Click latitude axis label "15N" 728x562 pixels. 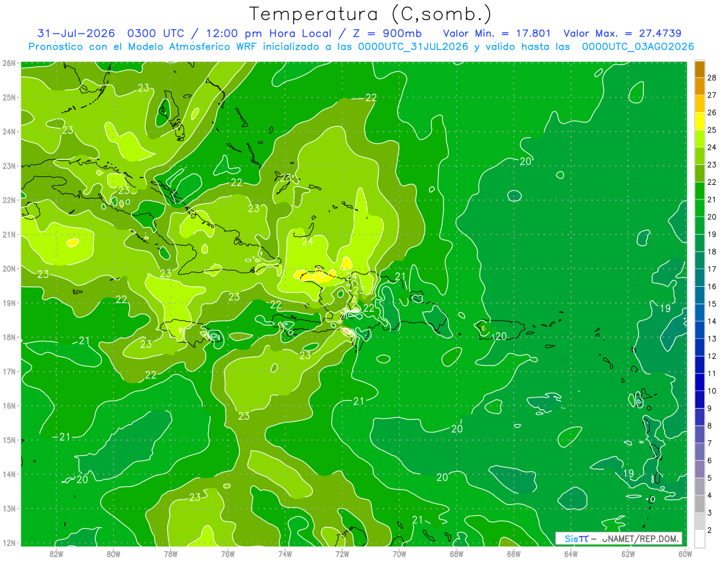[x=8, y=440]
